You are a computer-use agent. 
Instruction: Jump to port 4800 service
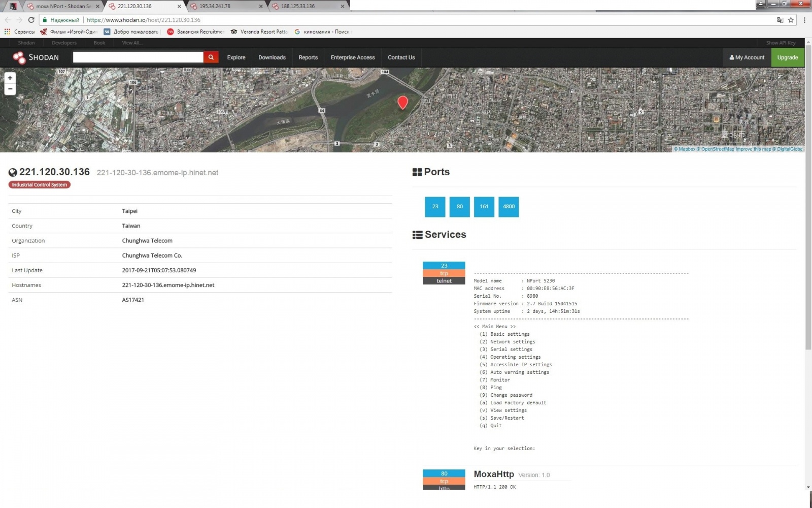point(509,207)
